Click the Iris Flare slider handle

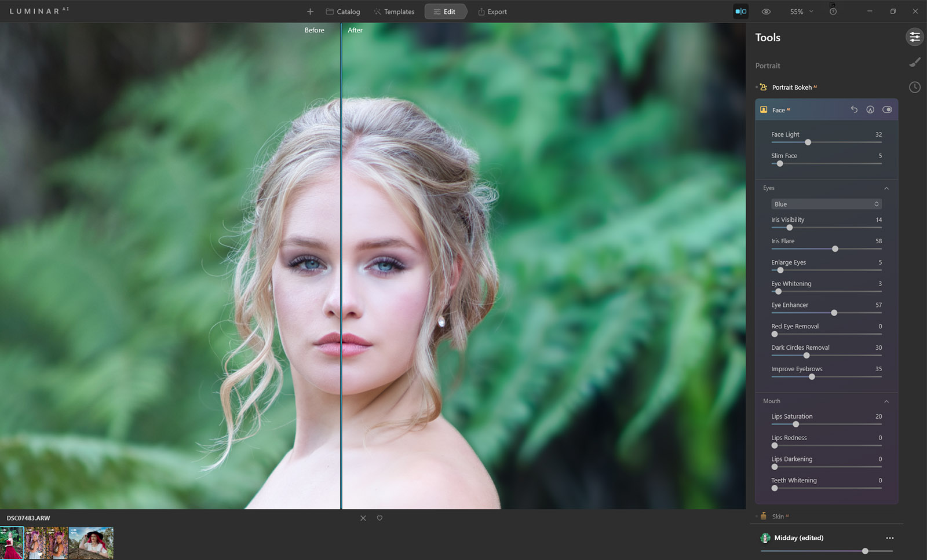(x=835, y=249)
